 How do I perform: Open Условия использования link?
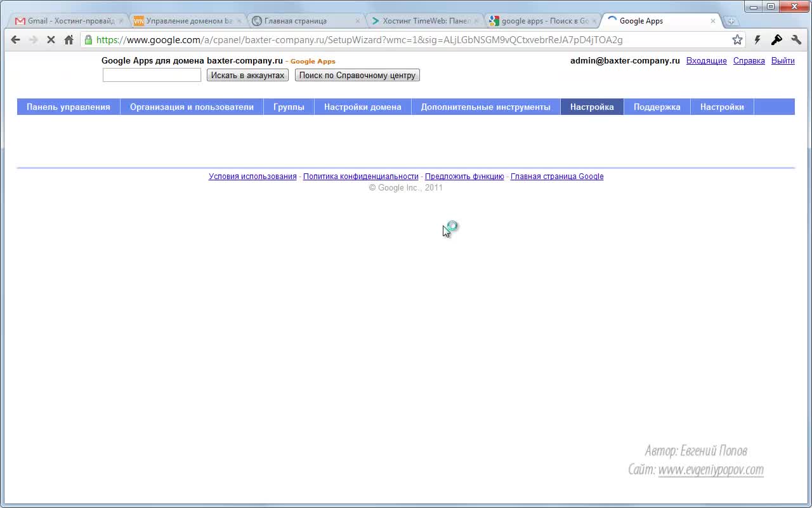pyautogui.click(x=252, y=177)
